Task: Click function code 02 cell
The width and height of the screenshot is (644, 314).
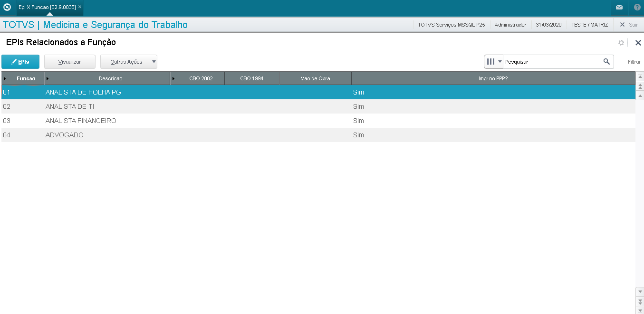Action: click(x=7, y=106)
